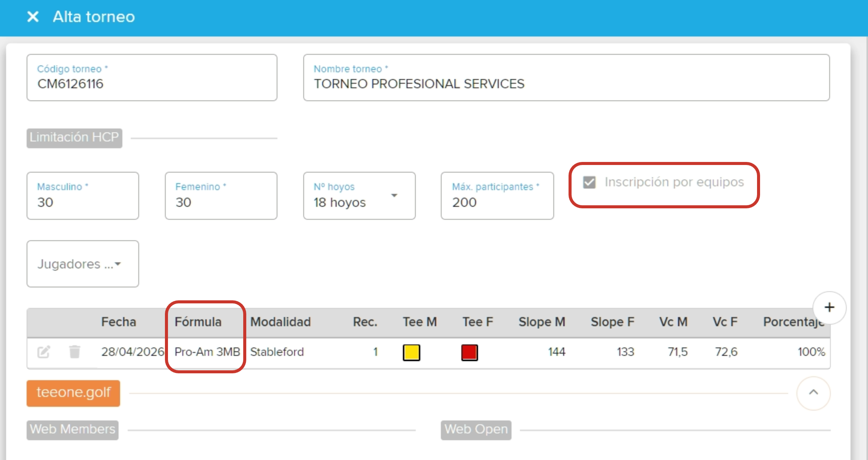Screen dimensions: 868x460
Task: Toggle Inscripción por equipos checkbox
Action: click(x=589, y=182)
